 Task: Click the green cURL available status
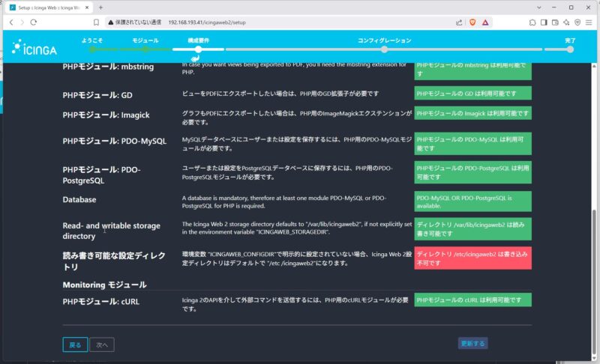pyautogui.click(x=472, y=300)
